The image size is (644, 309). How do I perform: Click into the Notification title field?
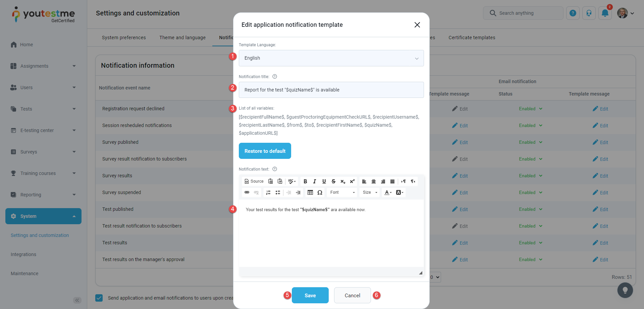click(x=331, y=90)
